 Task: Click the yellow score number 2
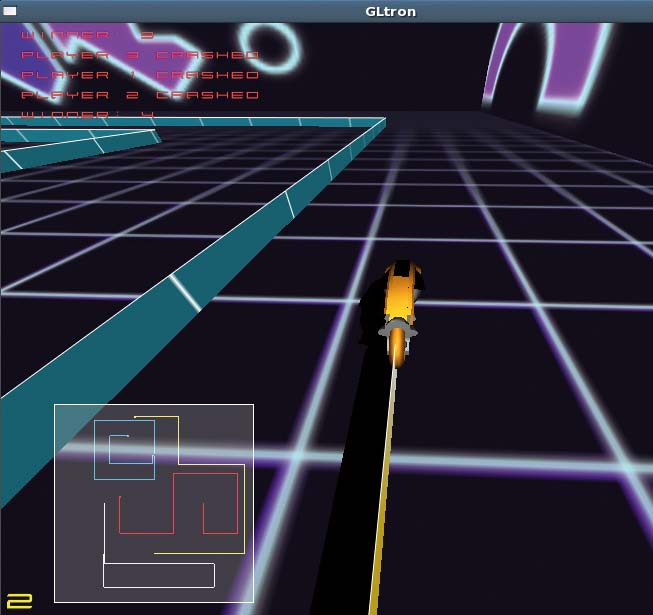tap(19, 601)
